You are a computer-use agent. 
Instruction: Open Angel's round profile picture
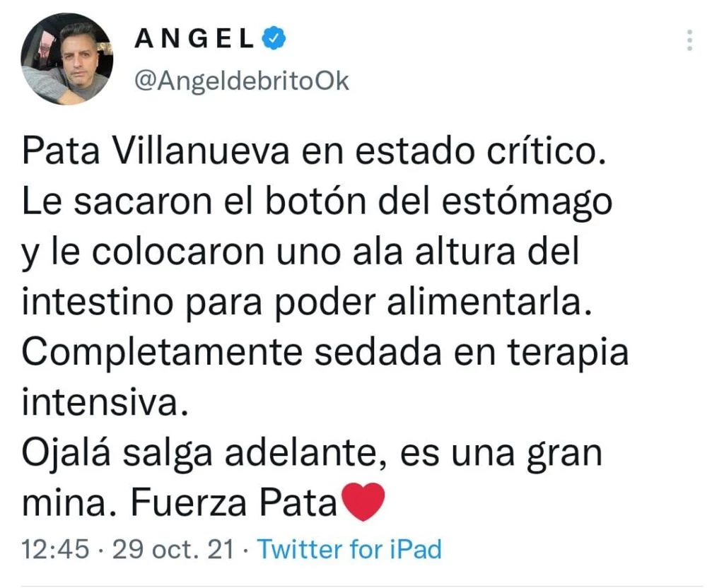[67, 59]
